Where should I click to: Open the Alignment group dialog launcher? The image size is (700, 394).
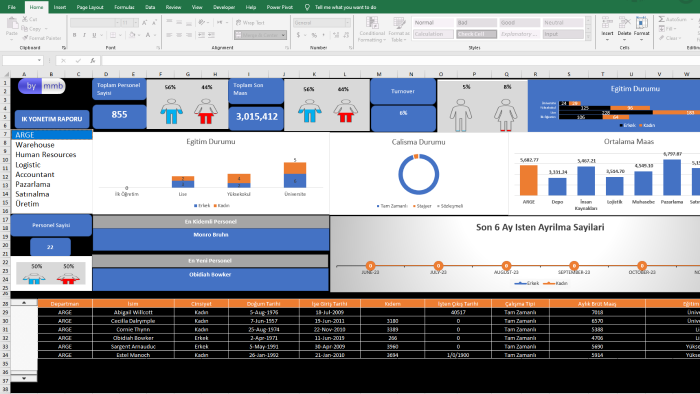[287, 47]
